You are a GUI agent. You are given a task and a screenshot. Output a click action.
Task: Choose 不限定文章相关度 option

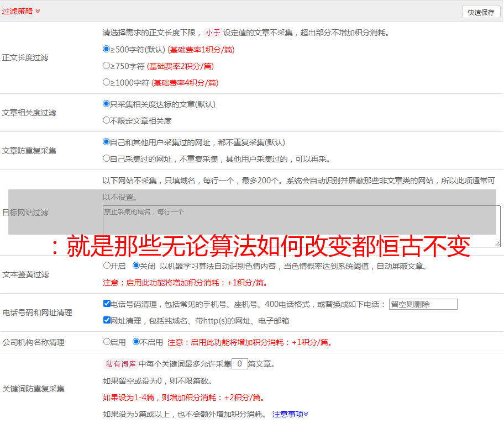(x=107, y=120)
